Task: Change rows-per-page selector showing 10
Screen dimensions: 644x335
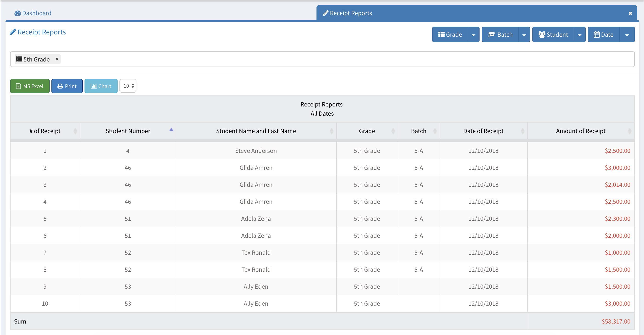Action: coord(128,86)
